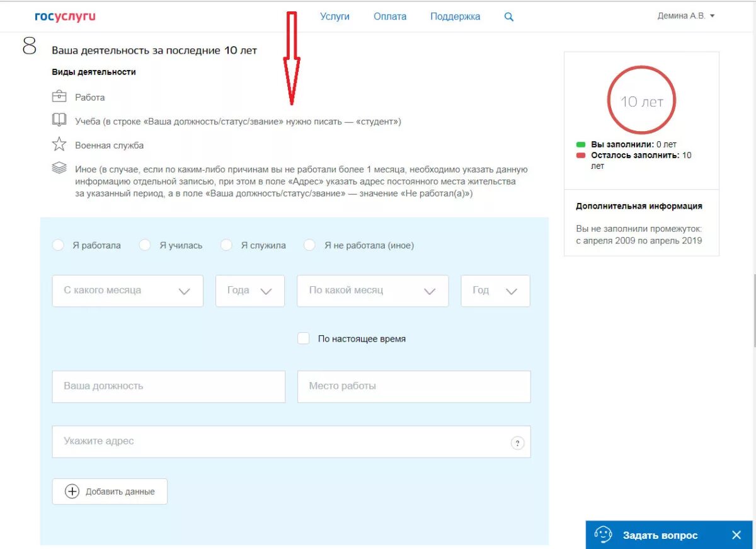Click the Задать вопрос button

669,535
